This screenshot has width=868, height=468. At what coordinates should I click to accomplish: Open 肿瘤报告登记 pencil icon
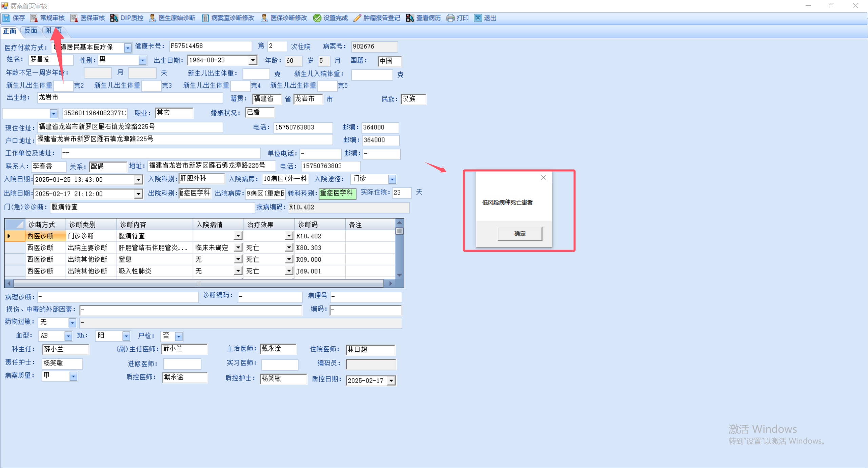[357, 18]
